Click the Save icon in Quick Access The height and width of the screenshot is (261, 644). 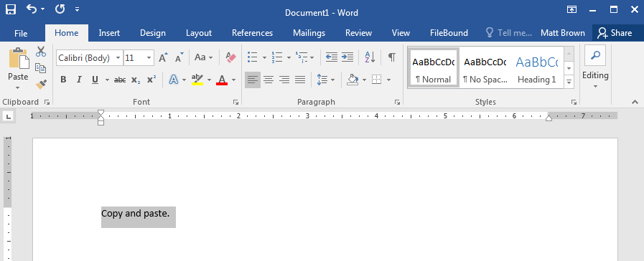(11, 9)
